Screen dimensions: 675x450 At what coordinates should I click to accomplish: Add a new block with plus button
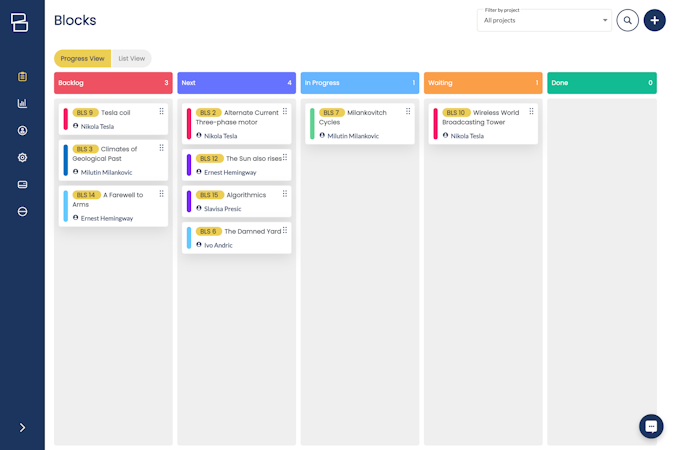pyautogui.click(x=654, y=20)
